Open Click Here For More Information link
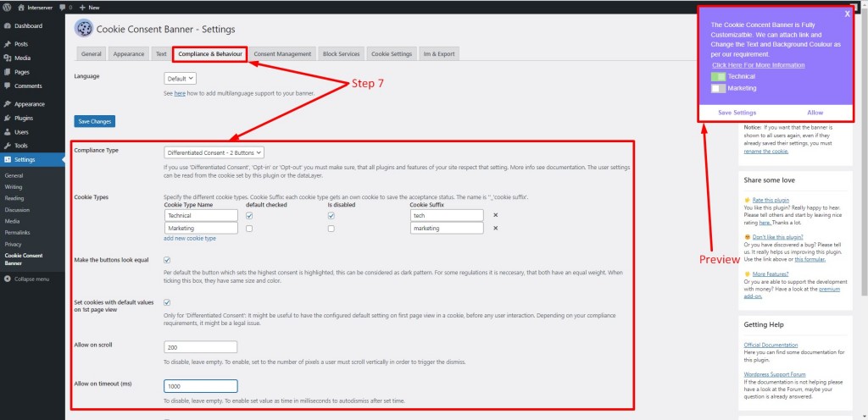The width and height of the screenshot is (868, 420). (759, 65)
